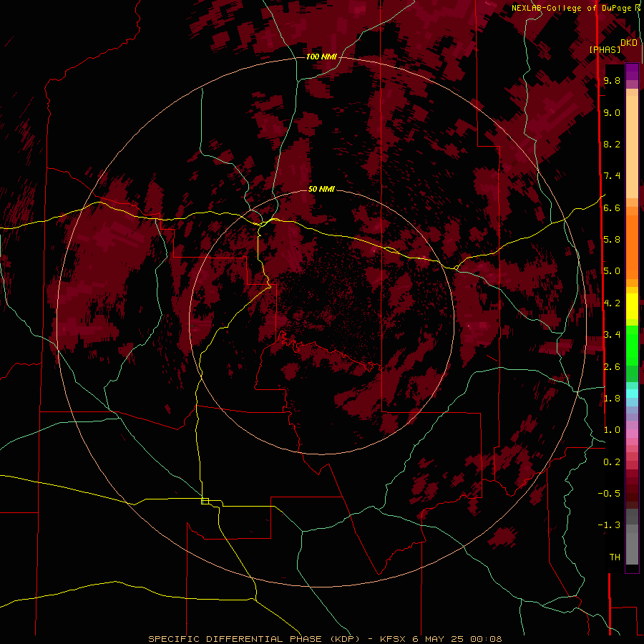Click the 2.6 scale value
This screenshot has width=644, height=644.
(x=612, y=367)
